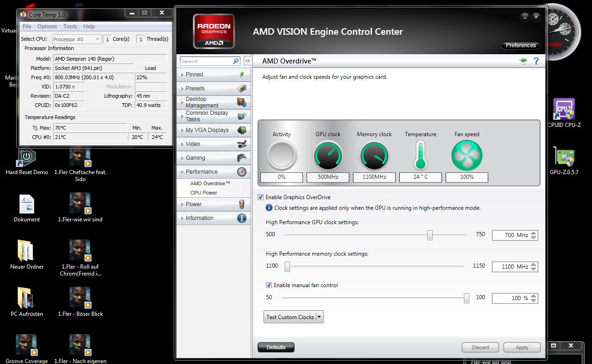The image size is (592, 364).
Task: Click the green pin page icon
Action: [524, 61]
